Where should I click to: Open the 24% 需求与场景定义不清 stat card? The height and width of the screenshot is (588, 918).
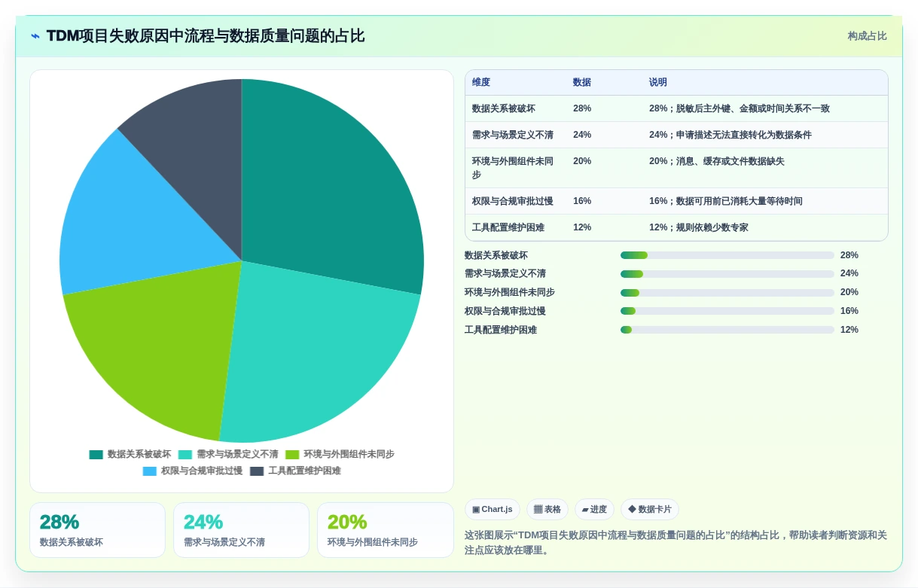(241, 530)
